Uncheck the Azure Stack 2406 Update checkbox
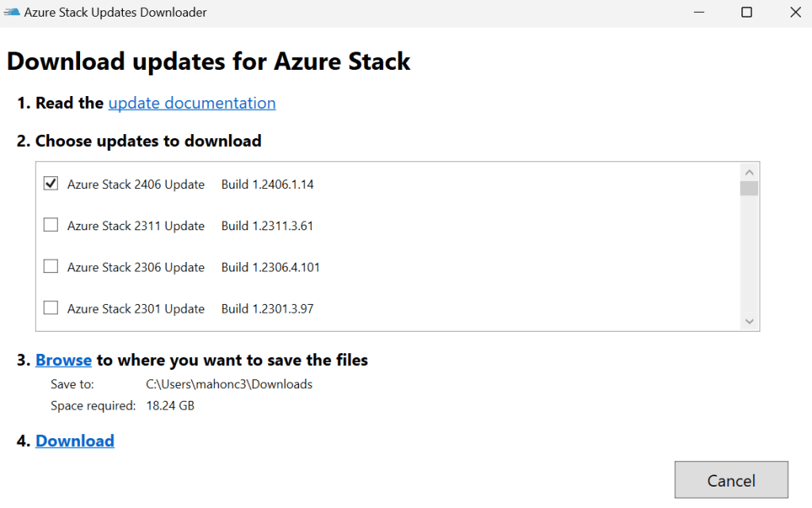This screenshot has width=812, height=508. pyautogui.click(x=51, y=183)
